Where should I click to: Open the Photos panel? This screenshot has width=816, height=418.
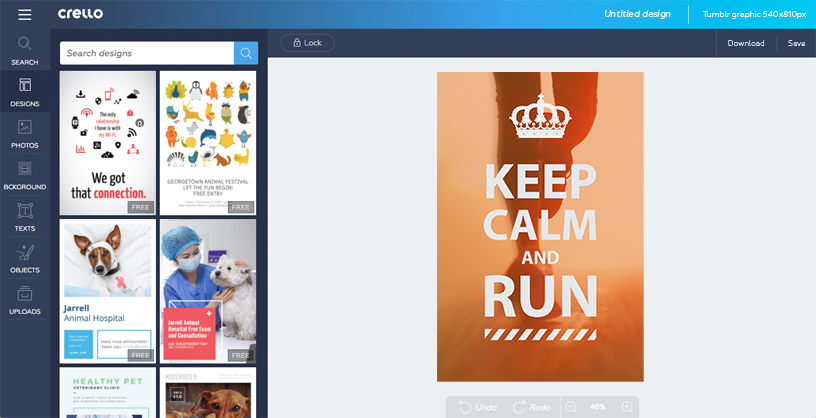coord(25,134)
